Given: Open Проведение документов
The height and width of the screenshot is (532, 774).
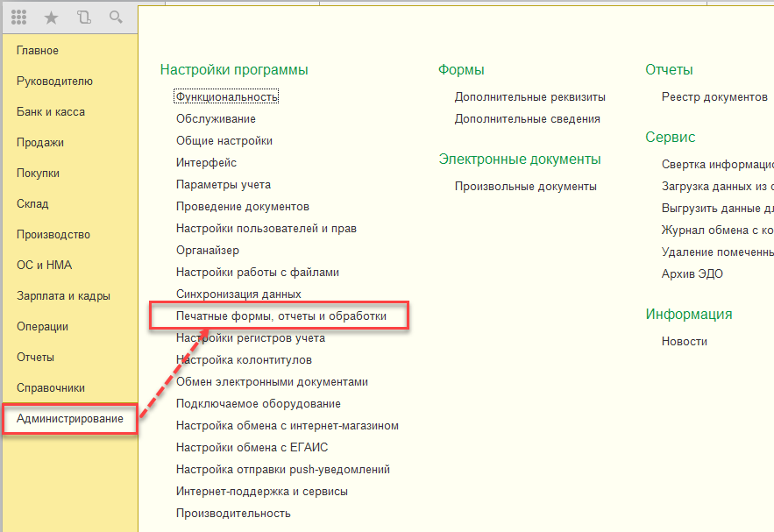Looking at the screenshot, I should (x=243, y=207).
